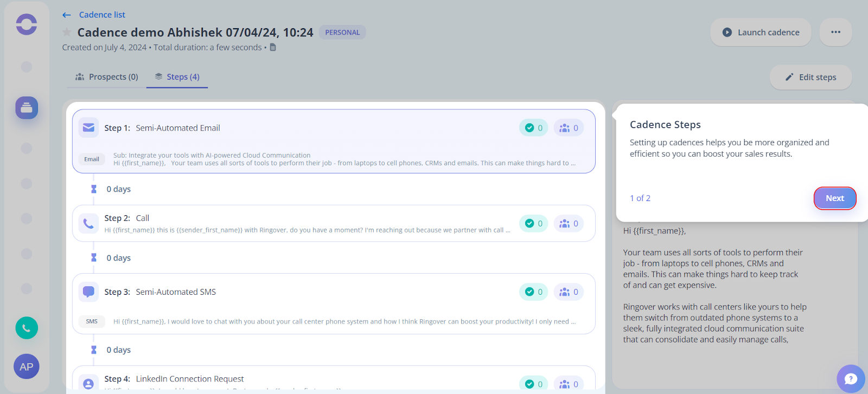Click Step 4 prospects count badge
This screenshot has height=394, width=868.
(569, 384)
